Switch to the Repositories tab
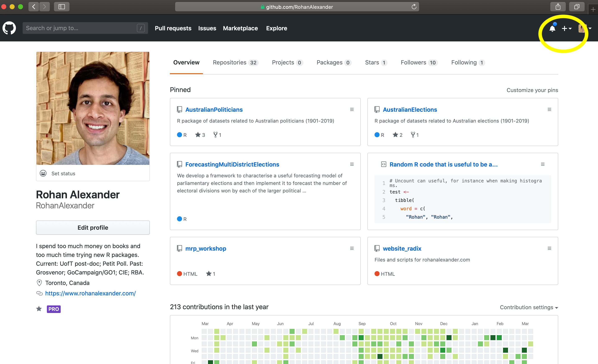The image size is (598, 364). point(235,62)
